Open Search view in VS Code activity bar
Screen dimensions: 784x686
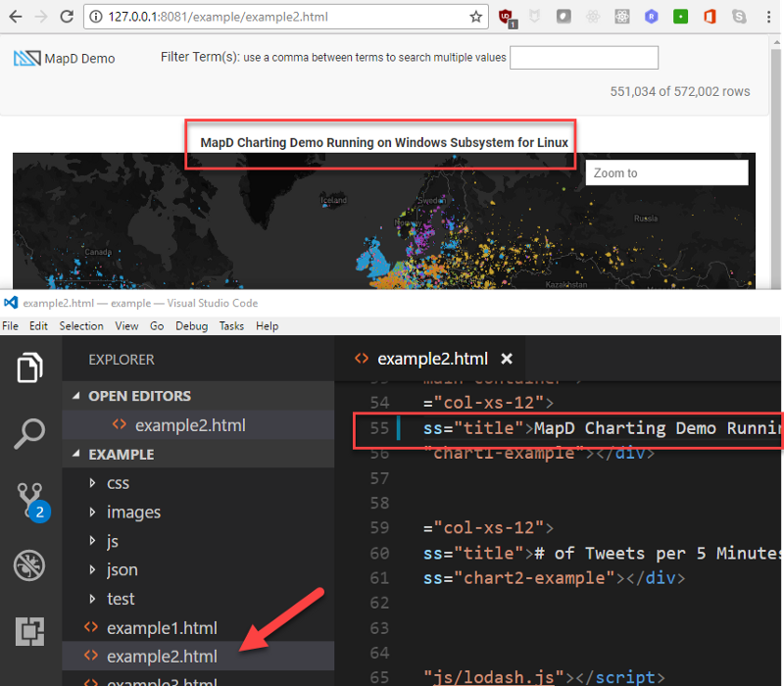click(x=29, y=433)
